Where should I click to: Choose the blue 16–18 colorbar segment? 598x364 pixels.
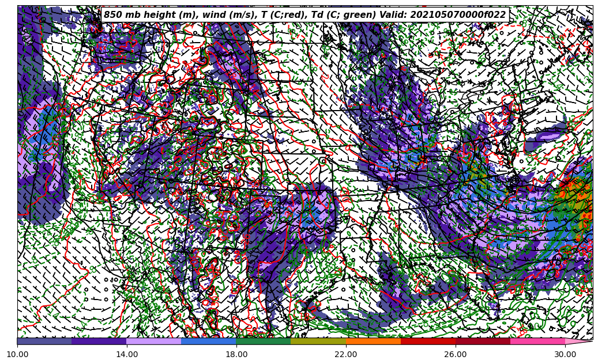(209, 341)
